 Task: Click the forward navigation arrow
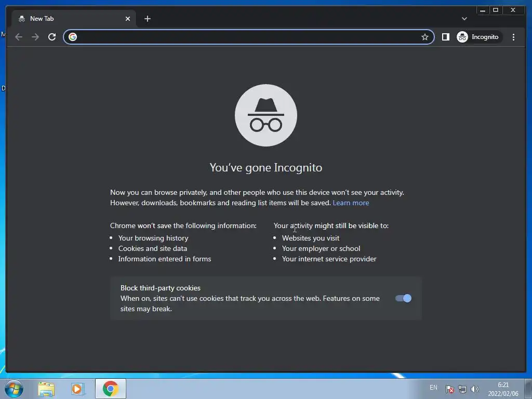point(35,37)
